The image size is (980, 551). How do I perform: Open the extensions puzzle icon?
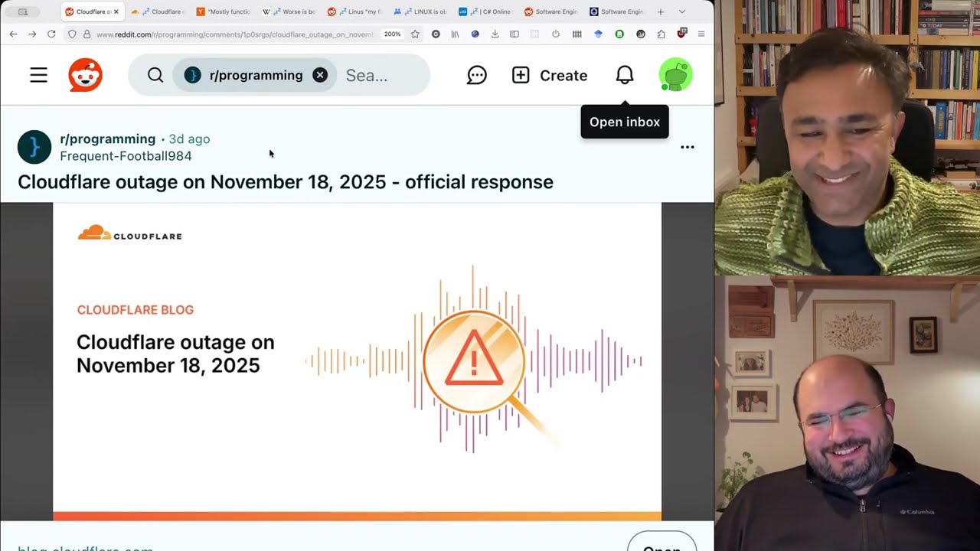pyautogui.click(x=661, y=34)
